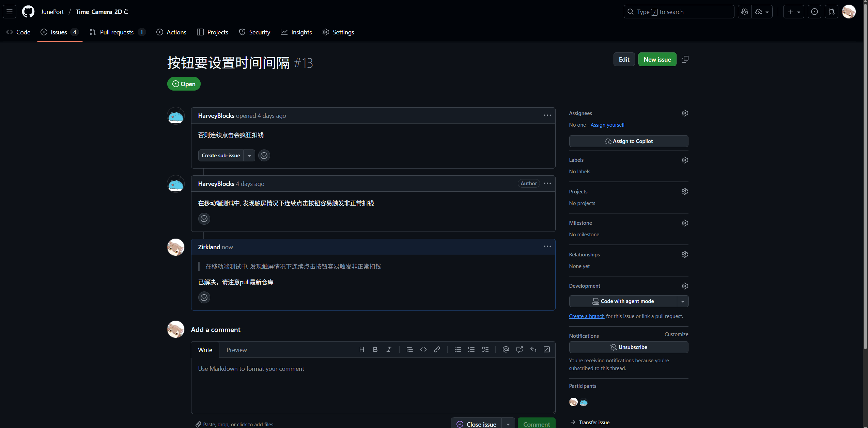The height and width of the screenshot is (428, 868).
Task: Switch editor to Preview tab
Action: [x=237, y=350]
